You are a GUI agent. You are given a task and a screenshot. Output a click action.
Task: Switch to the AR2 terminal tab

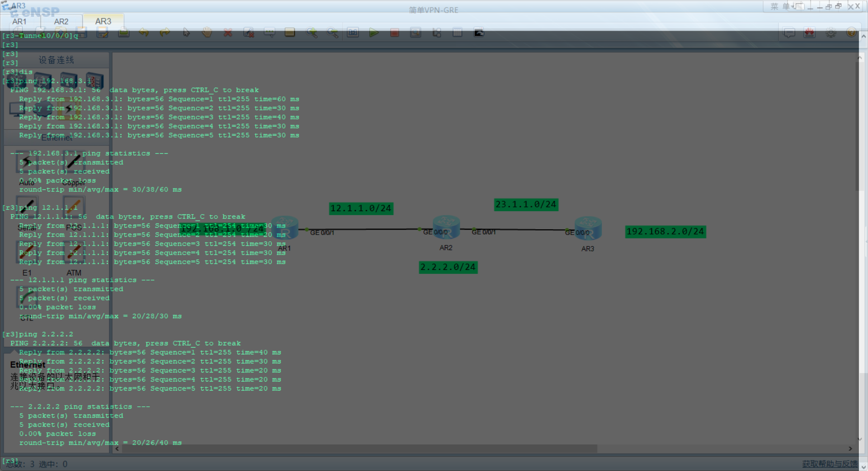61,21
